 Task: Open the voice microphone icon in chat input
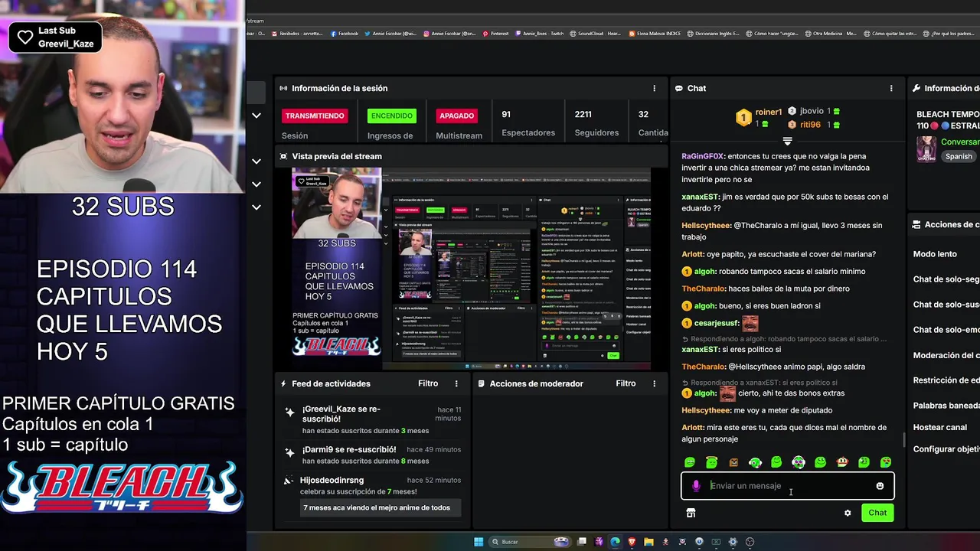696,486
